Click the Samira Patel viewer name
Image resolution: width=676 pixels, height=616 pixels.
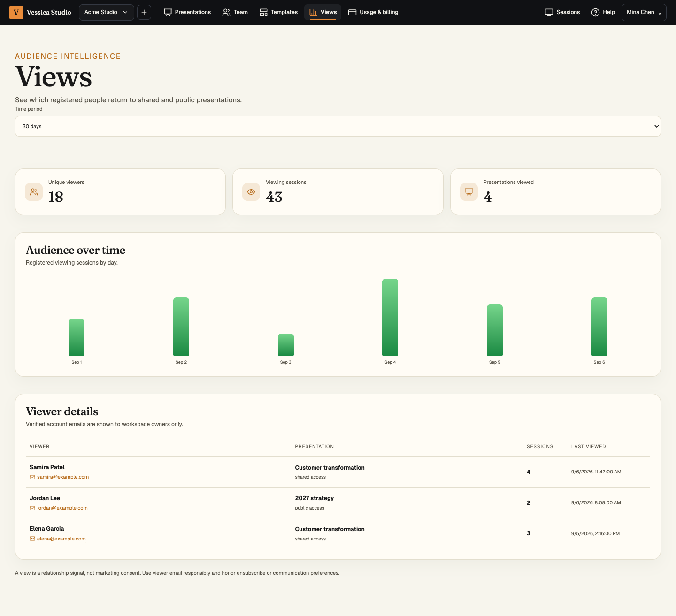pos(47,467)
